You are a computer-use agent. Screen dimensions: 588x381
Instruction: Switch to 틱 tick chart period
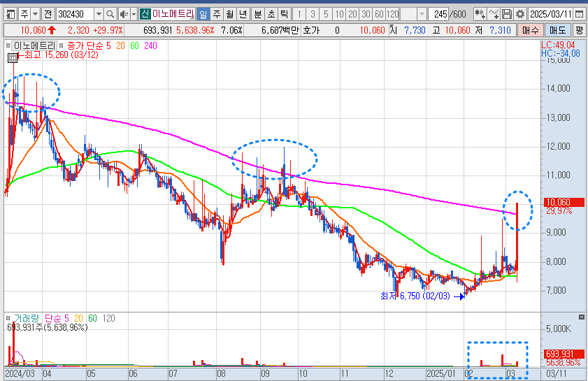pos(285,15)
